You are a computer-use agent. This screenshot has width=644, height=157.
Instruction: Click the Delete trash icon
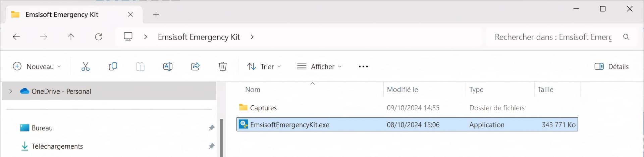click(x=223, y=66)
